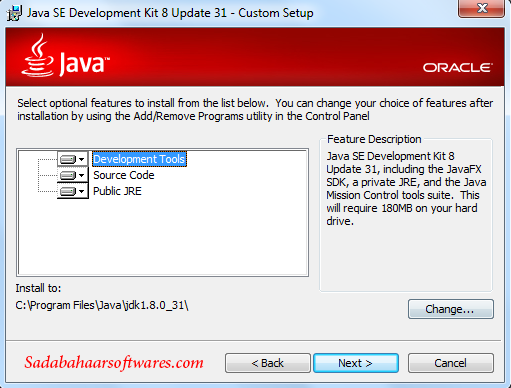This screenshot has height=388, width=511.
Task: Click the install path C:\Program Files\Java\jdk1.8.0_31\
Action: (x=102, y=305)
